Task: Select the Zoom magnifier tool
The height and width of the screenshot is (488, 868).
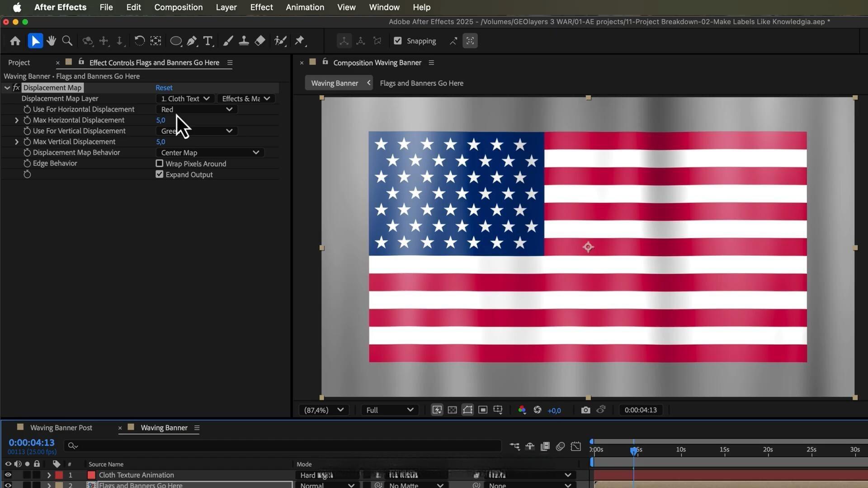Action: click(67, 41)
